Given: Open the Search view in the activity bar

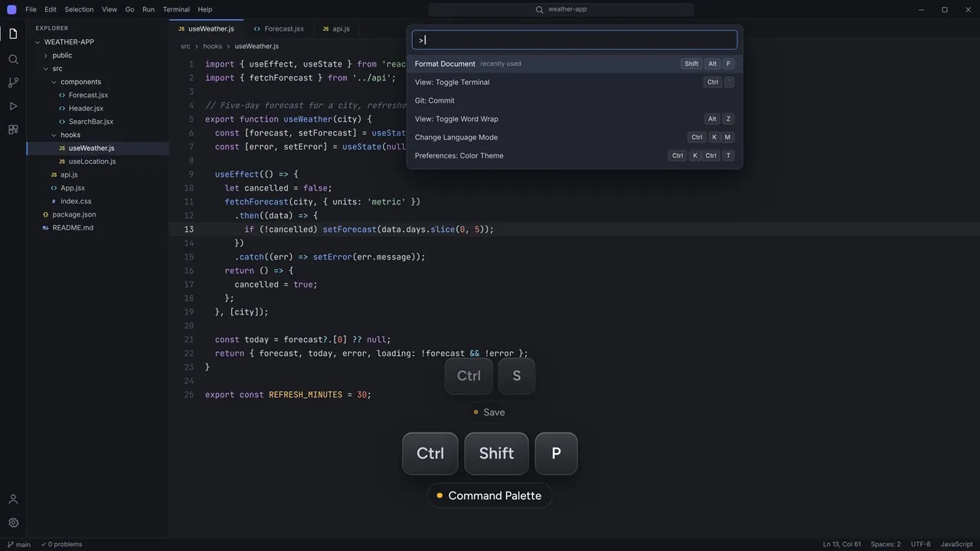Looking at the screenshot, I should pos(13,59).
